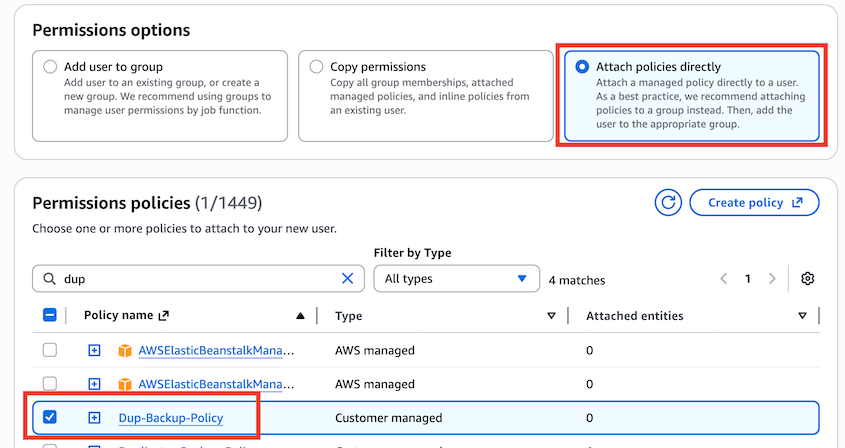Check the first AWSElasticBeanstalkMana policy checkbox

click(50, 350)
